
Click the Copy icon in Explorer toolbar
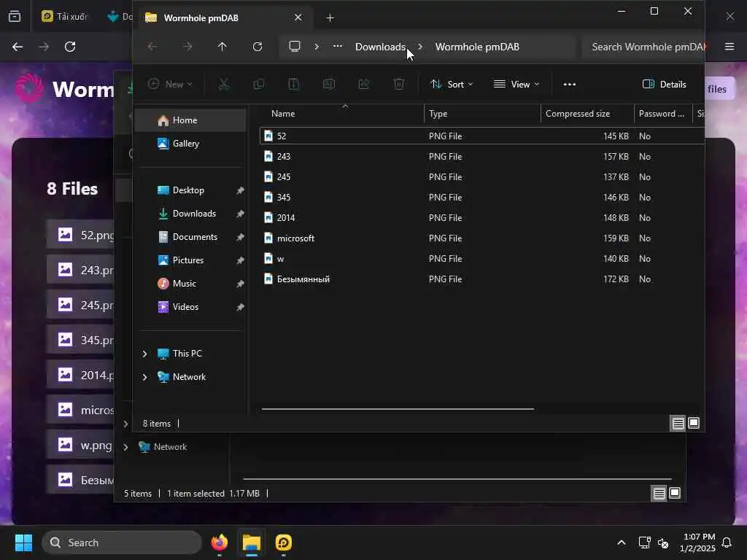point(259,85)
